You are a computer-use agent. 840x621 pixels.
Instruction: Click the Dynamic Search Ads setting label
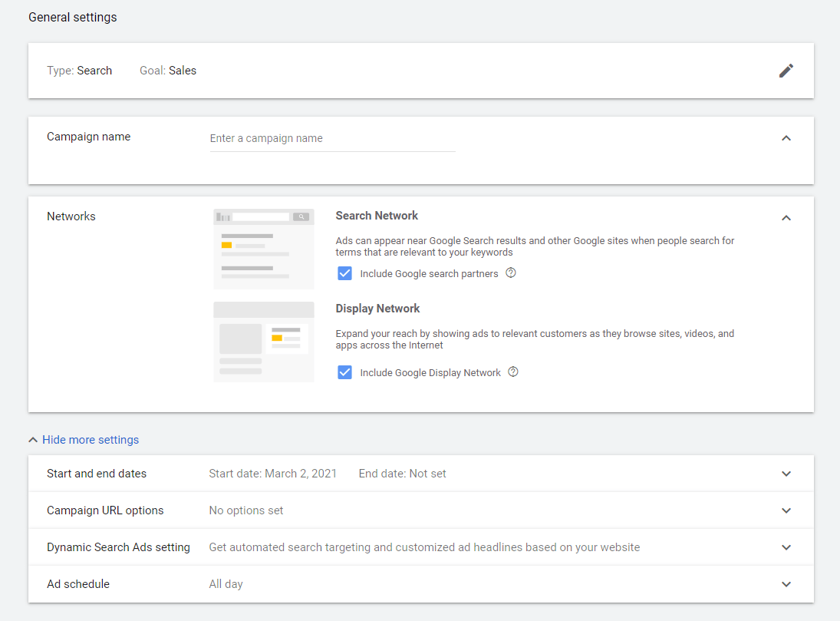118,547
